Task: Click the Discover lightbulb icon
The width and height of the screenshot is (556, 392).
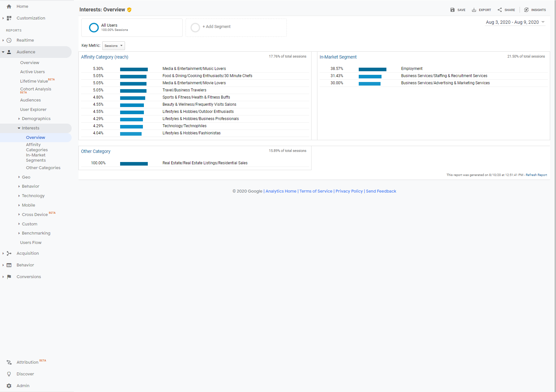Action: (9, 374)
